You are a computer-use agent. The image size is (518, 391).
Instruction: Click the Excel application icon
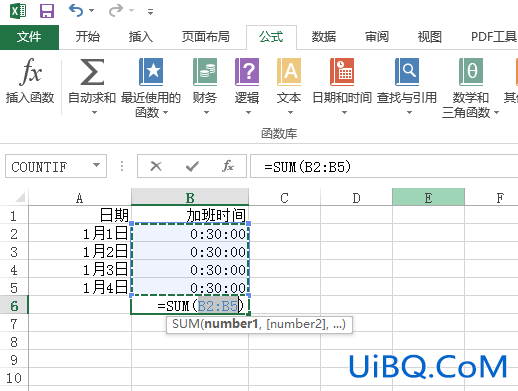click(18, 11)
